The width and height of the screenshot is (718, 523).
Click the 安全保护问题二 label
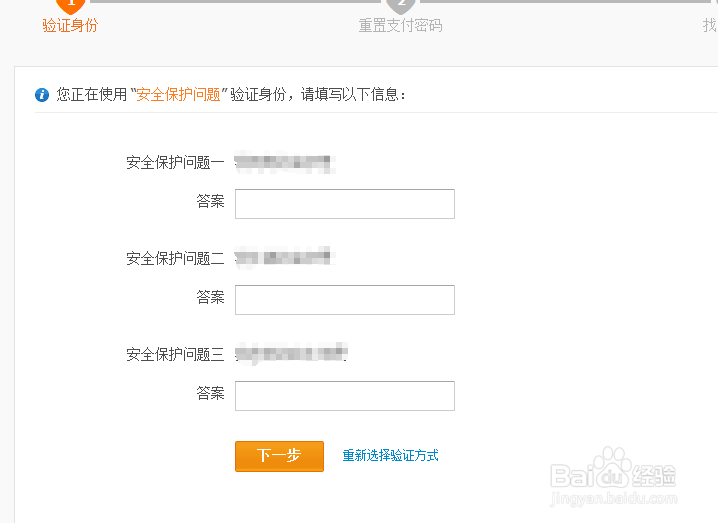point(175,258)
